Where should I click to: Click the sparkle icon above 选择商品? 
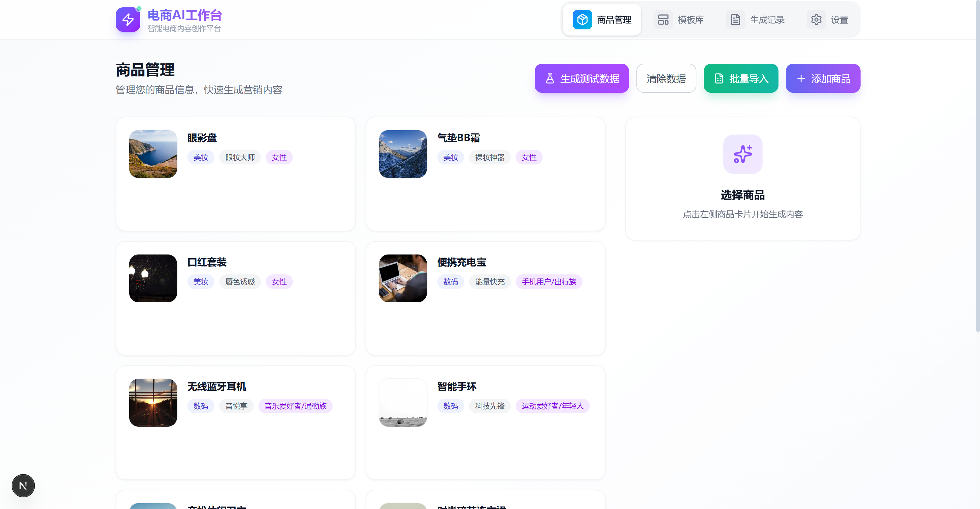tap(743, 154)
